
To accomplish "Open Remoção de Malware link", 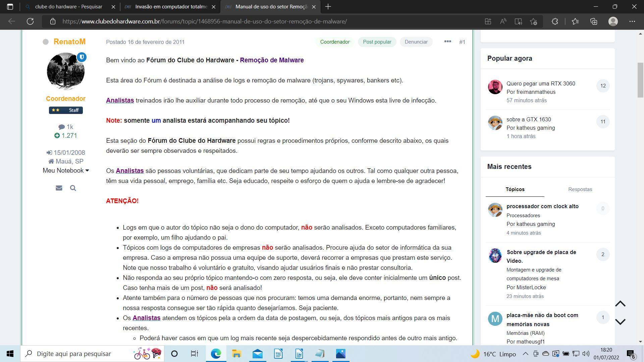I will pyautogui.click(x=272, y=60).
